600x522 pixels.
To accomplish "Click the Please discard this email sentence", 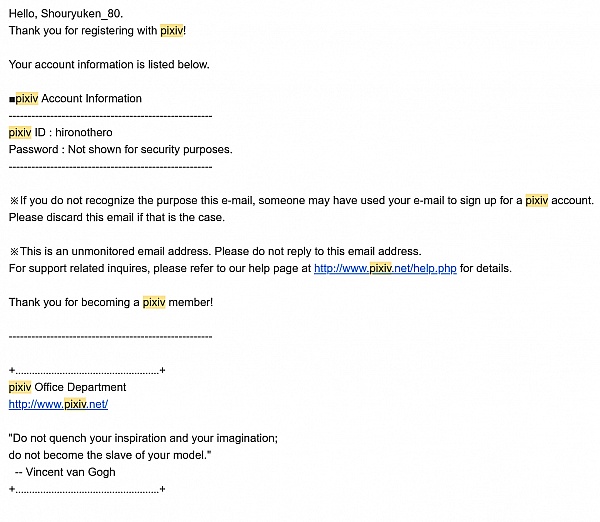I will [x=117, y=217].
